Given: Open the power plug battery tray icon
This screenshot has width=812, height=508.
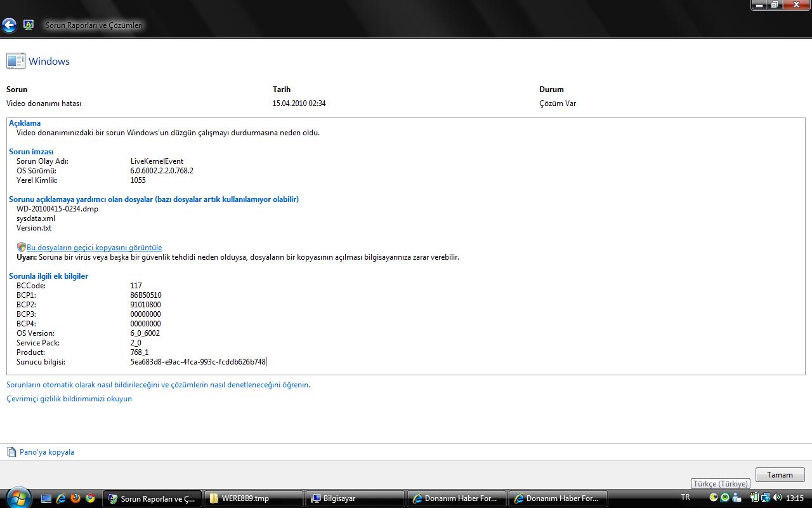Looking at the screenshot, I should [754, 498].
